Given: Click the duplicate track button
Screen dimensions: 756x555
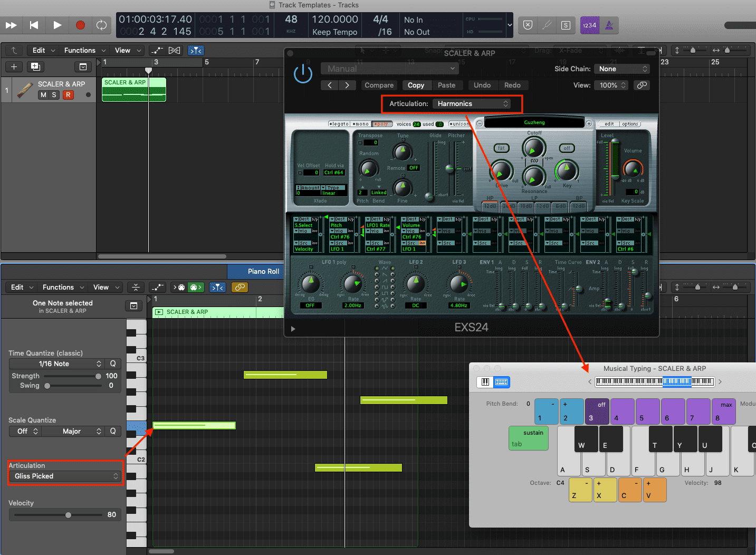Looking at the screenshot, I should point(35,66).
